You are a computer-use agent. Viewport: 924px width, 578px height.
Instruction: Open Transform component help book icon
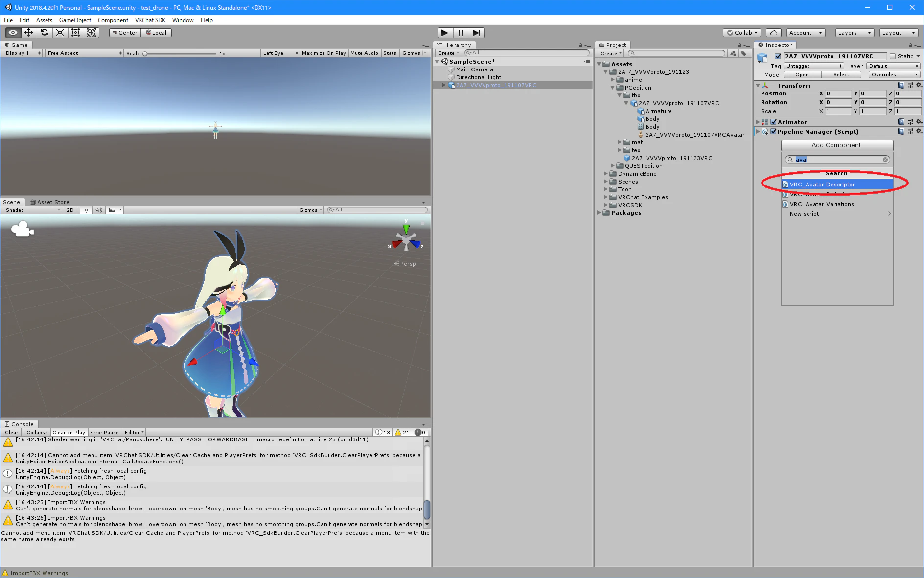pyautogui.click(x=901, y=85)
